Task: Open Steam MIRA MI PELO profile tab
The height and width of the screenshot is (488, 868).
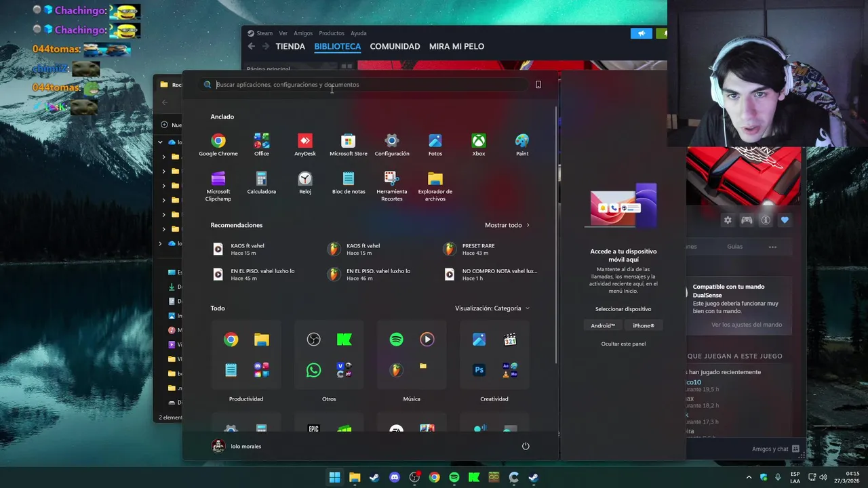Action: pyautogui.click(x=456, y=46)
